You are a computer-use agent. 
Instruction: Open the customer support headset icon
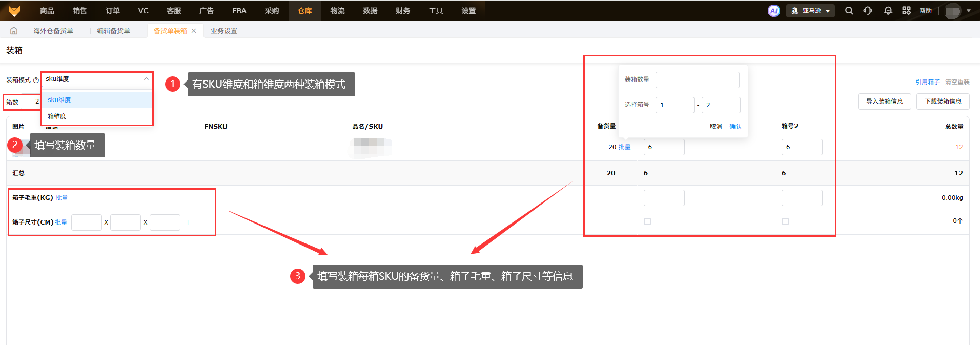(868, 11)
